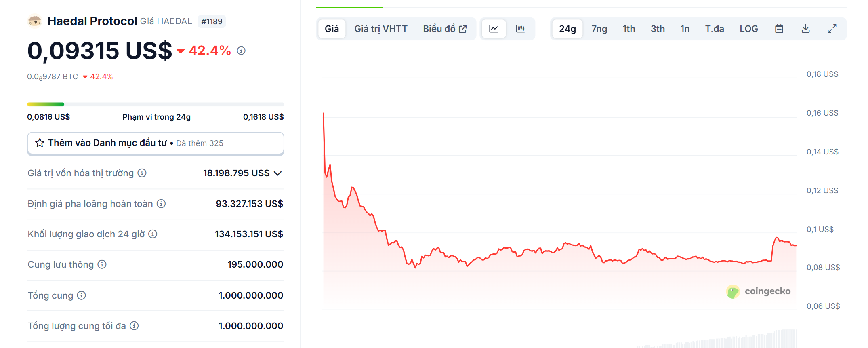
Task: Select the 3th time range
Action: [x=658, y=29]
